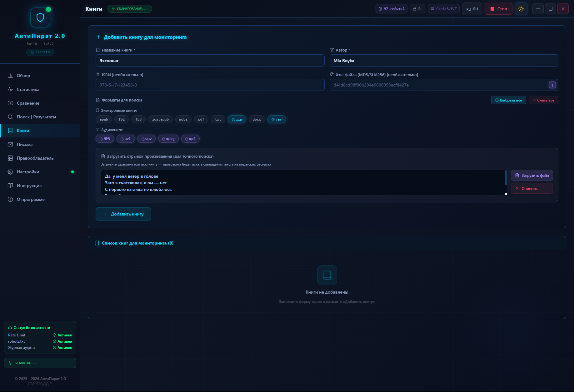This screenshot has width=574, height=392.
Task: Click Журнал аудита Активен status
Action: (62, 348)
